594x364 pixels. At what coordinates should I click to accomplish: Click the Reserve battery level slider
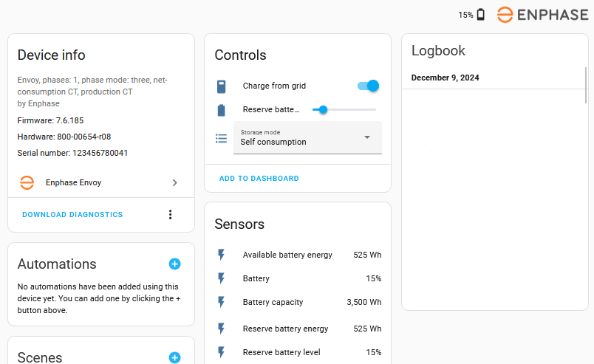pos(344,109)
